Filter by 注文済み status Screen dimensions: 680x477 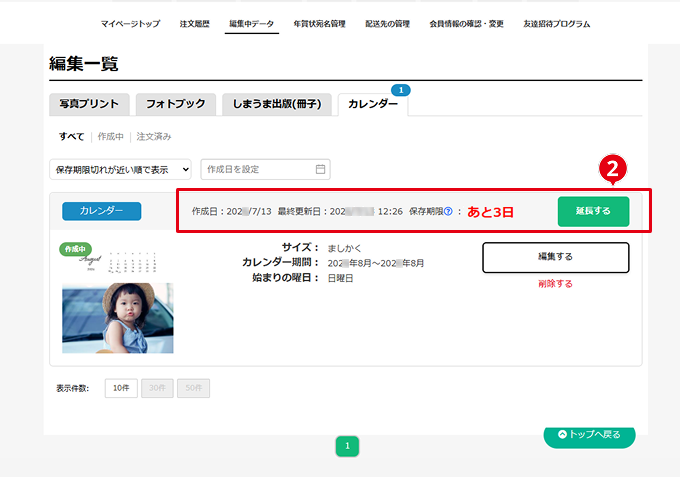pyautogui.click(x=154, y=137)
